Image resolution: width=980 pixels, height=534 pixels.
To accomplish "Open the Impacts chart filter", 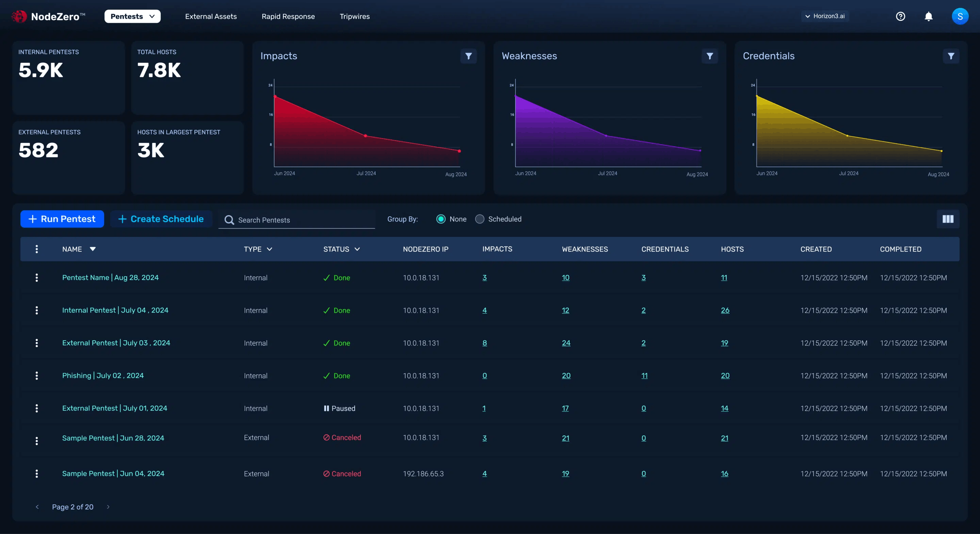I will coord(469,56).
